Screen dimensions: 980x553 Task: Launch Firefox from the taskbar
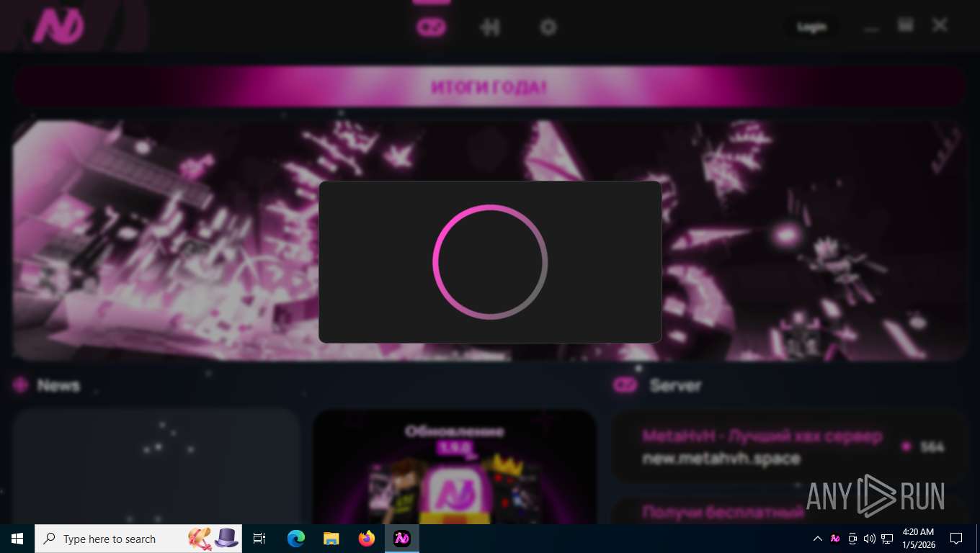tap(367, 539)
